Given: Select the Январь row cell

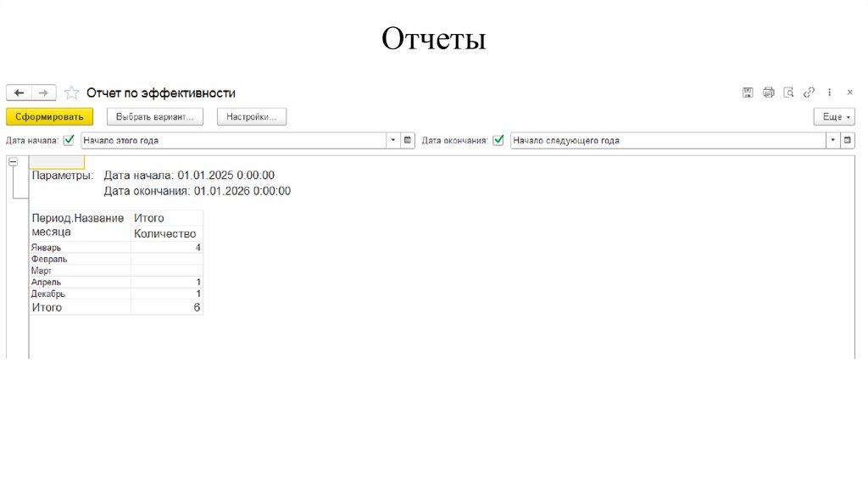Looking at the screenshot, I should (81, 248).
